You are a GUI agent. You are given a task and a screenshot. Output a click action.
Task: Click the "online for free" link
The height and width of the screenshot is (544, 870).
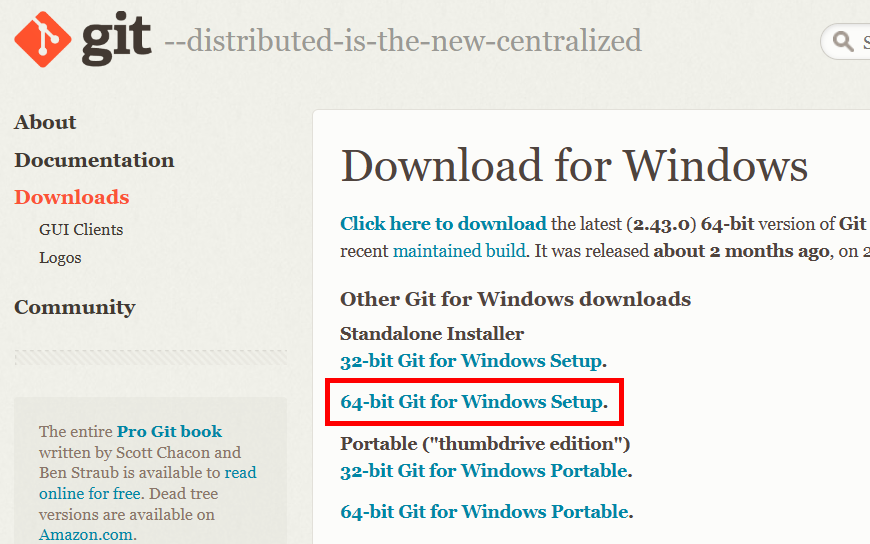coord(89,494)
